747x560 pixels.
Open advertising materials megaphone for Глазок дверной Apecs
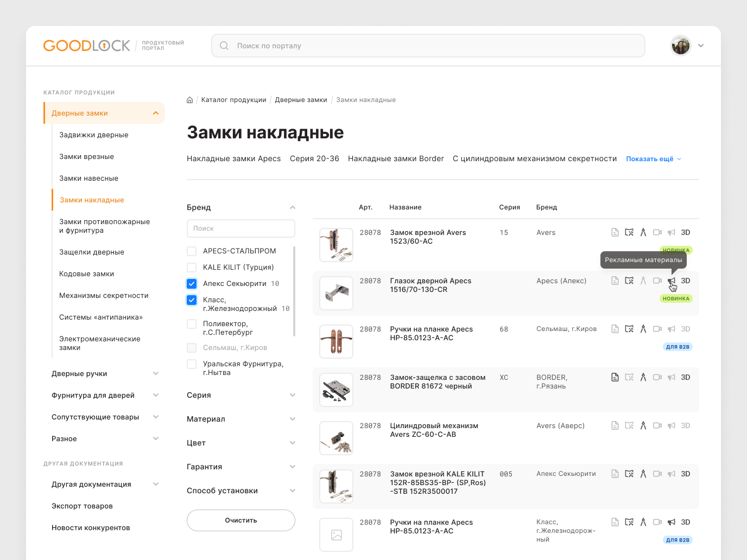pos(672,281)
